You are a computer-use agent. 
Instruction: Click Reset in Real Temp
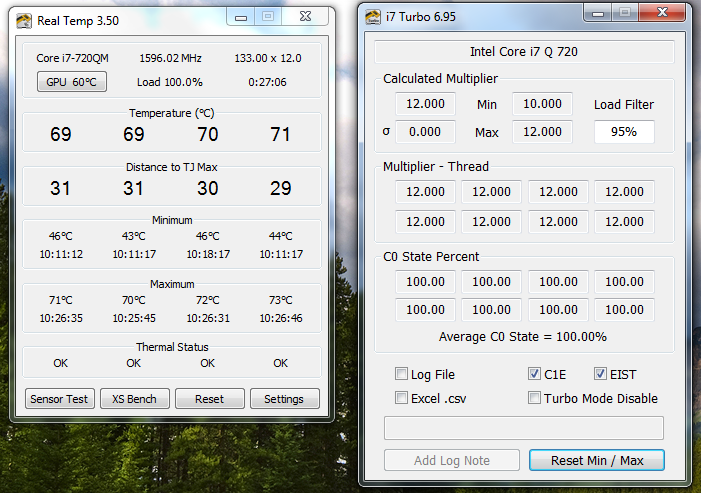click(209, 399)
